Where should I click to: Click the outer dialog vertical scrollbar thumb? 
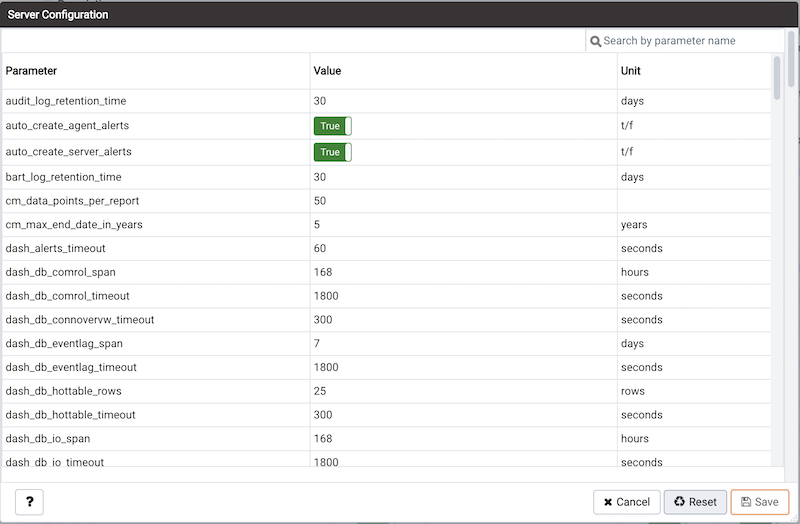click(x=791, y=59)
